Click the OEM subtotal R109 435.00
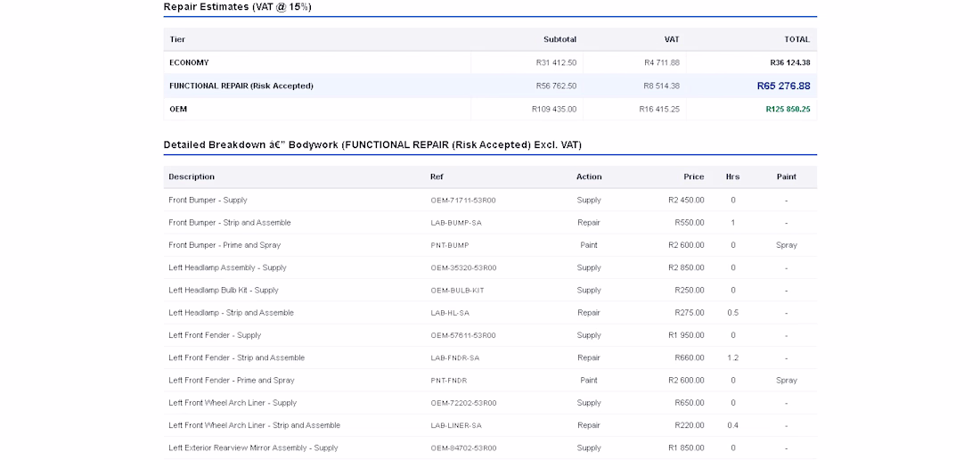The image size is (980, 460). click(554, 109)
